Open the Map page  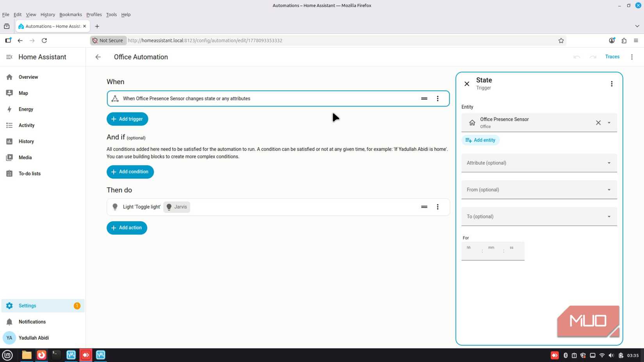point(43,93)
